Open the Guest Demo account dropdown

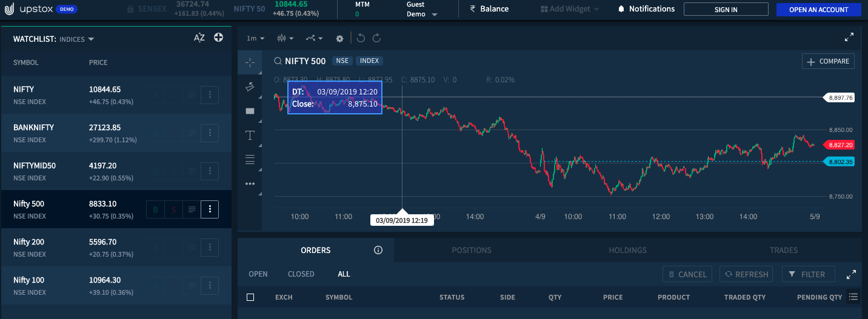(x=422, y=9)
